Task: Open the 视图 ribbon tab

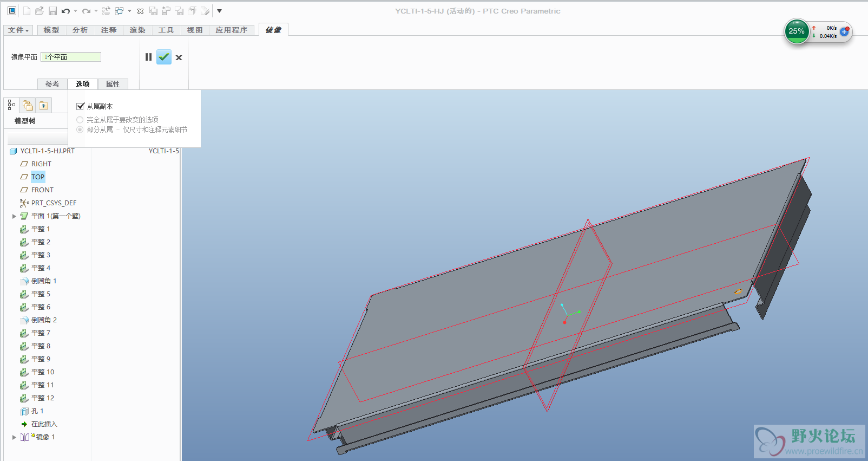Action: 195,30
